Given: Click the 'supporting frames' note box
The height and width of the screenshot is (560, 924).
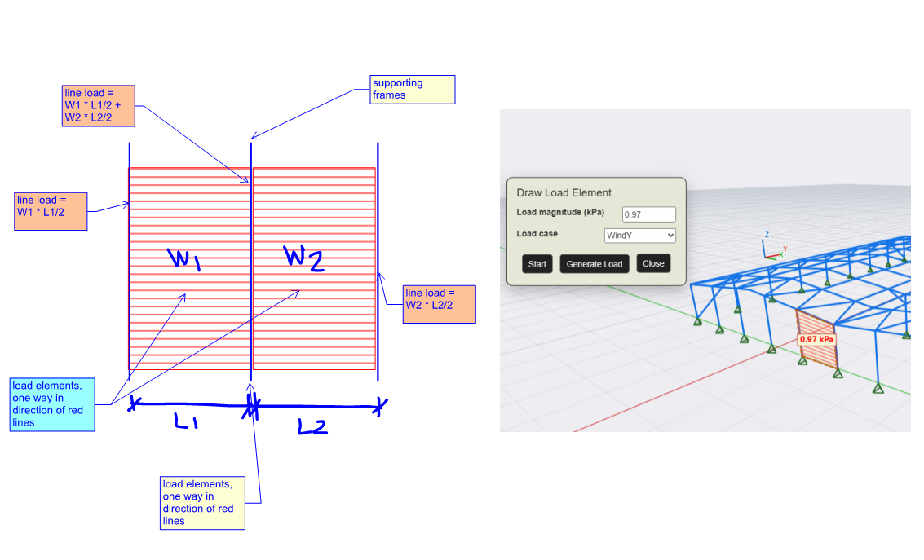Looking at the screenshot, I should coord(413,90).
